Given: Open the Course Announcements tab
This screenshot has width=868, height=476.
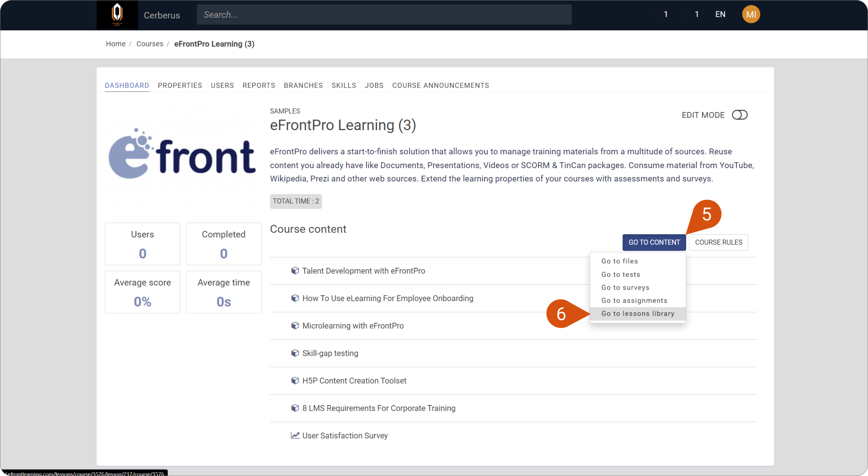Looking at the screenshot, I should pyautogui.click(x=440, y=85).
